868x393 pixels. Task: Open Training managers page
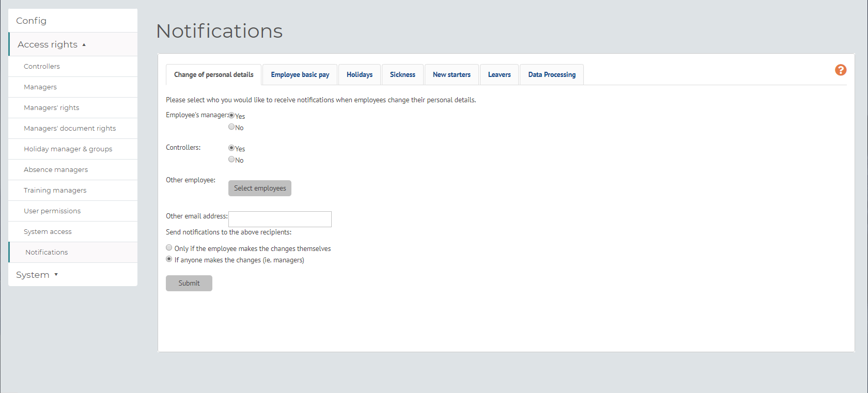tap(73, 190)
